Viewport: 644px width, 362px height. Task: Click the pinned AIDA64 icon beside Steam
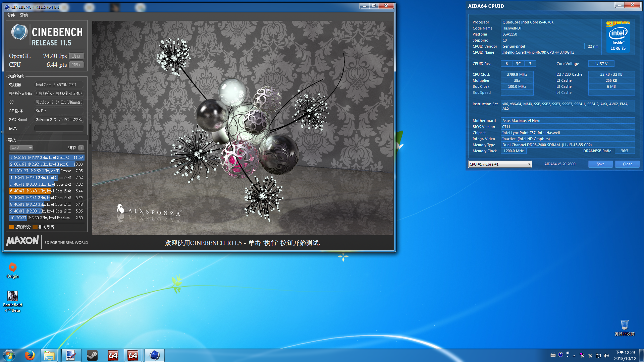coord(113,355)
